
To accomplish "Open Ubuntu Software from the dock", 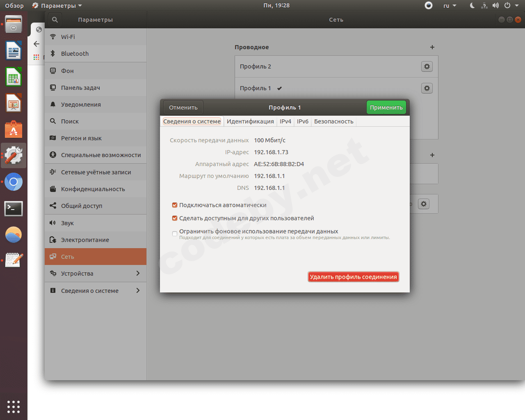I will (x=14, y=130).
